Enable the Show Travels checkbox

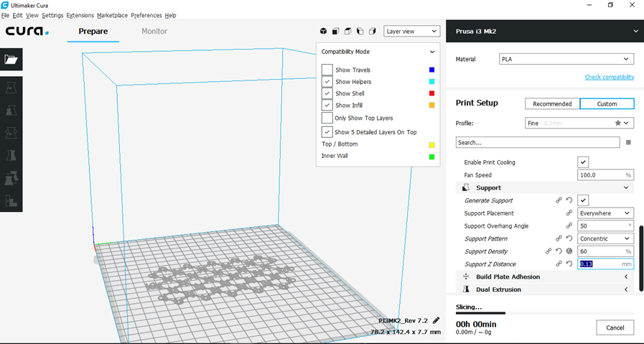click(327, 70)
